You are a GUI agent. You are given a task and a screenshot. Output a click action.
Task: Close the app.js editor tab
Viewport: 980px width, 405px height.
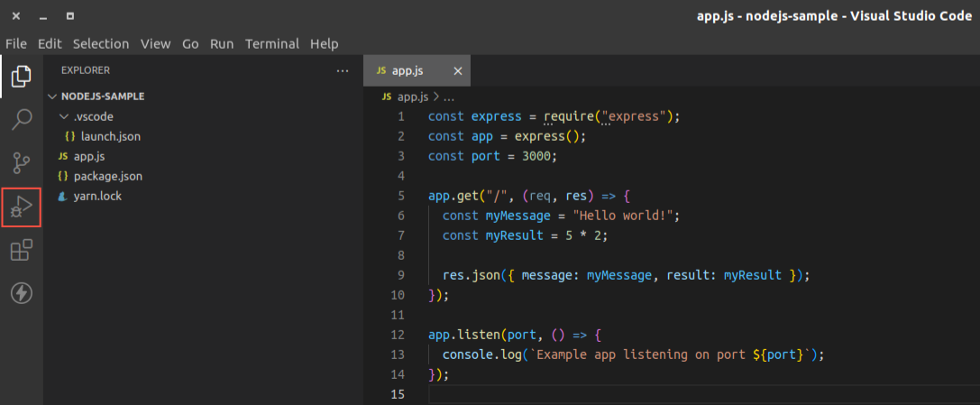click(x=457, y=71)
